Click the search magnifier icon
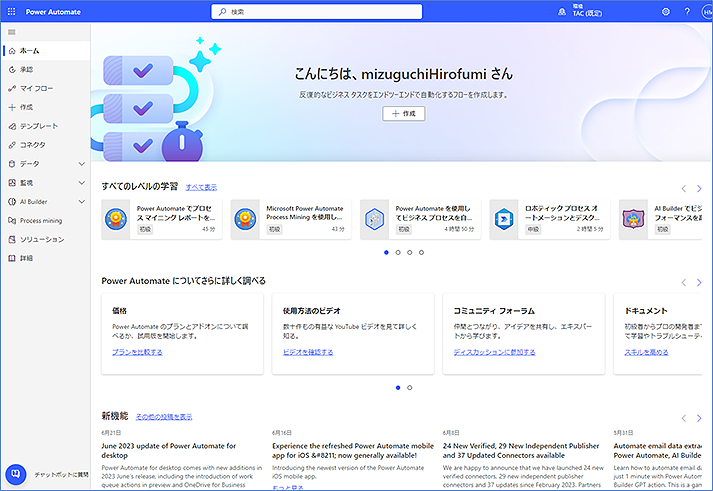 [222, 12]
